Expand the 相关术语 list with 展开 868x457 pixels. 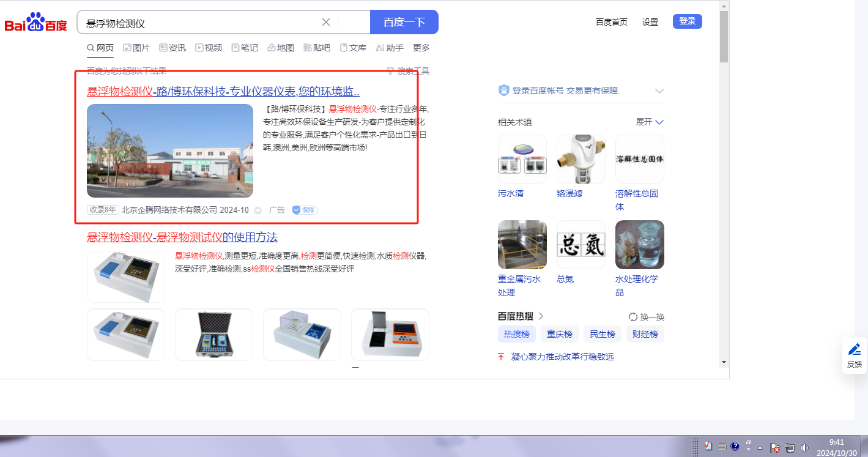tap(650, 122)
